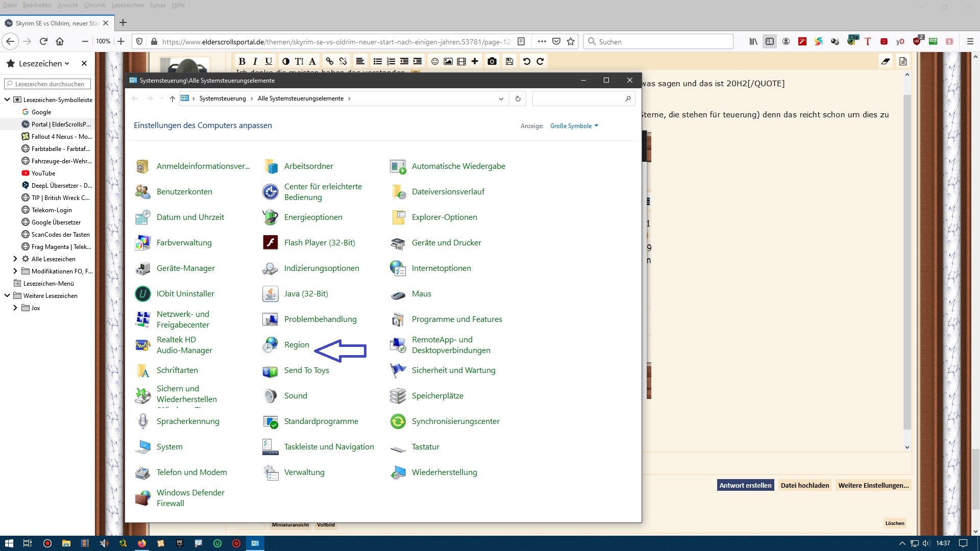The image size is (980, 551).
Task: Toggle the bookmark star in address bar
Action: point(571,42)
